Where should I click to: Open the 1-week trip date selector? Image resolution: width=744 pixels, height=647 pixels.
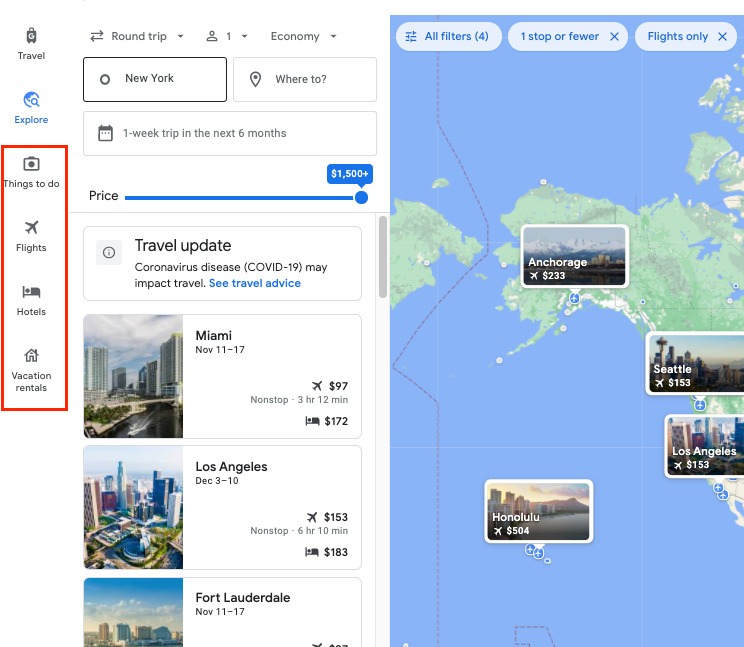coord(230,133)
